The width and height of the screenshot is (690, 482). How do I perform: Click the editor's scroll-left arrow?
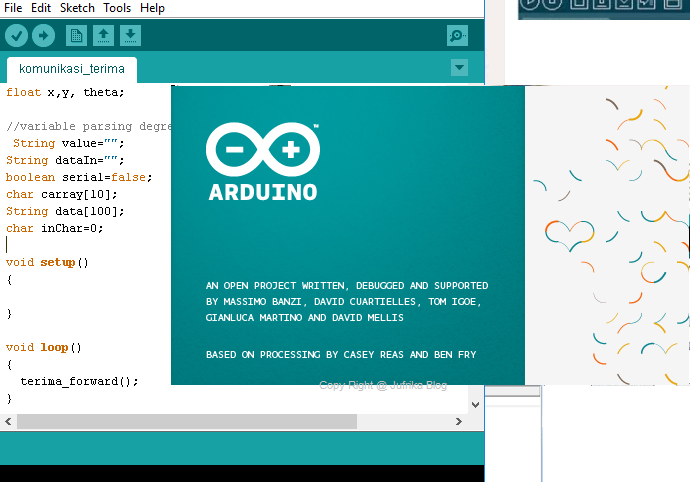(8, 422)
